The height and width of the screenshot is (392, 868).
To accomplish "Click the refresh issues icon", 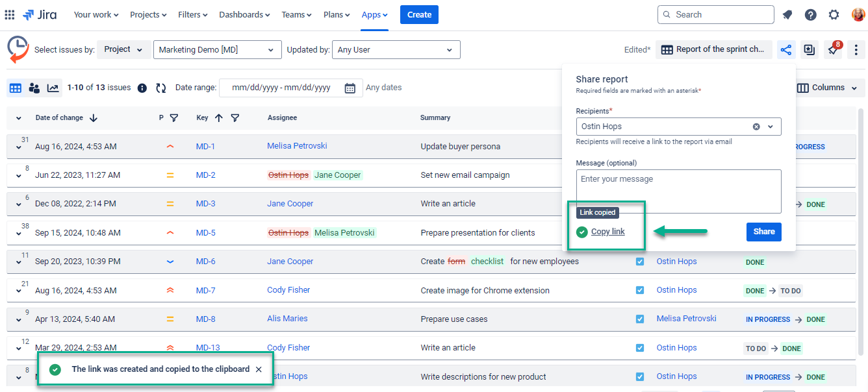I will click(x=160, y=88).
